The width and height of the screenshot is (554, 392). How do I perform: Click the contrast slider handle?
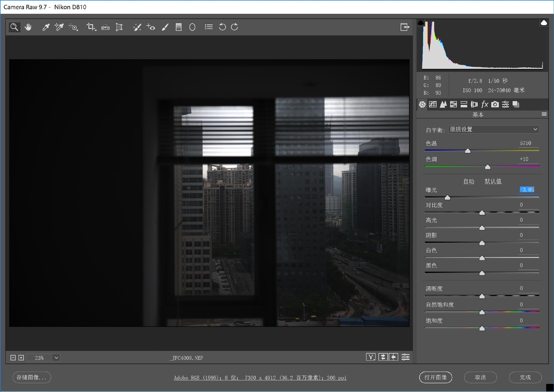point(482,213)
